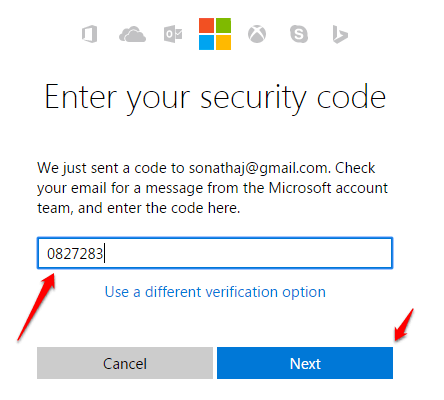Click the red arrow pointing at Next

pos(404,325)
